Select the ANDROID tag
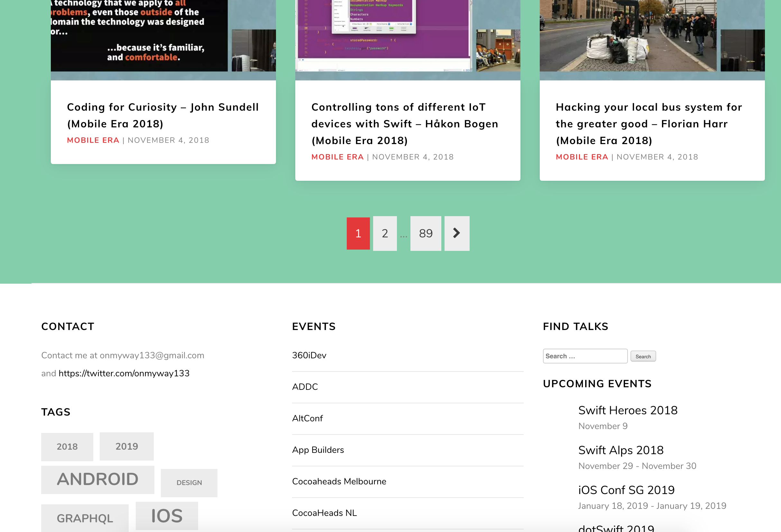This screenshot has width=781, height=532. [97, 479]
